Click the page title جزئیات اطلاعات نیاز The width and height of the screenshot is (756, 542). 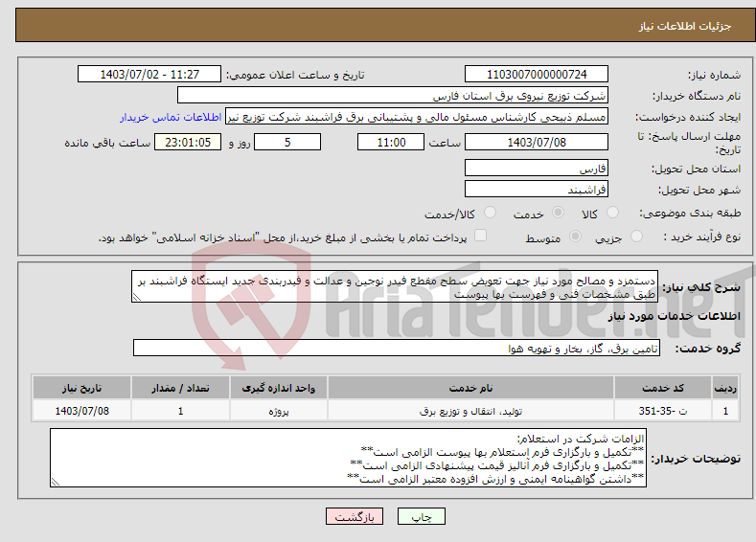coord(685,26)
